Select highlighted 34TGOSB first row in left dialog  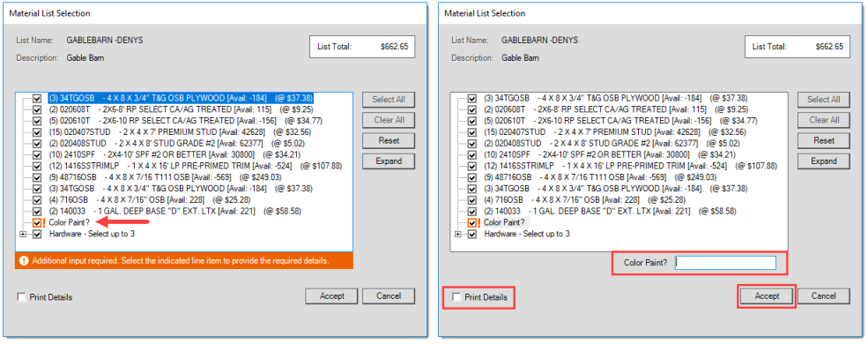[182, 98]
